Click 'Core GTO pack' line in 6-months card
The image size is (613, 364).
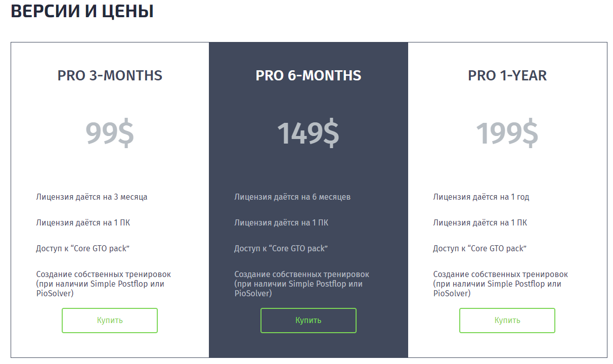[281, 248]
